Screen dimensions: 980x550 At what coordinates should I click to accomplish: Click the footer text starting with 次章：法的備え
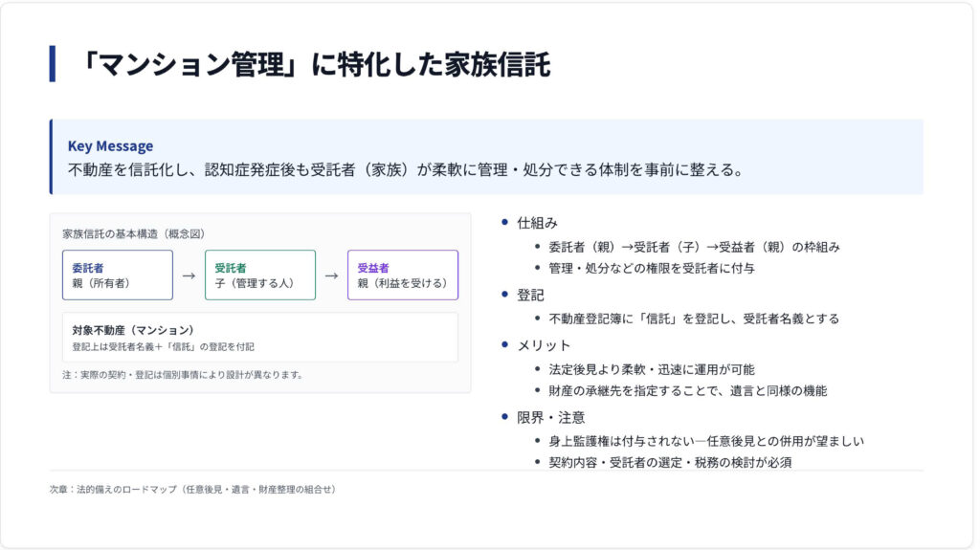pyautogui.click(x=192, y=490)
